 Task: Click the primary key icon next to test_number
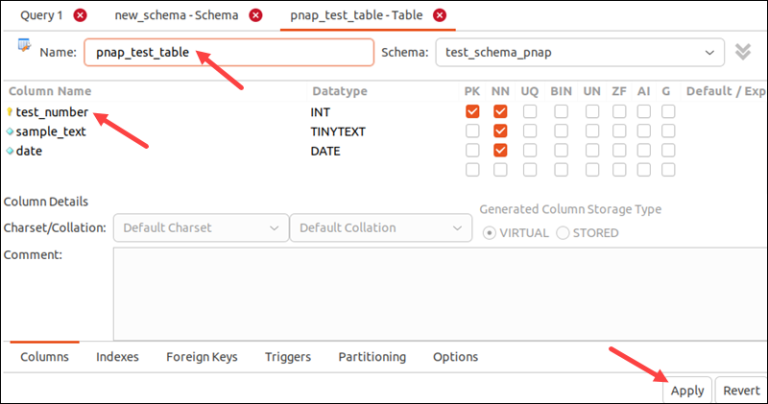click(x=10, y=112)
